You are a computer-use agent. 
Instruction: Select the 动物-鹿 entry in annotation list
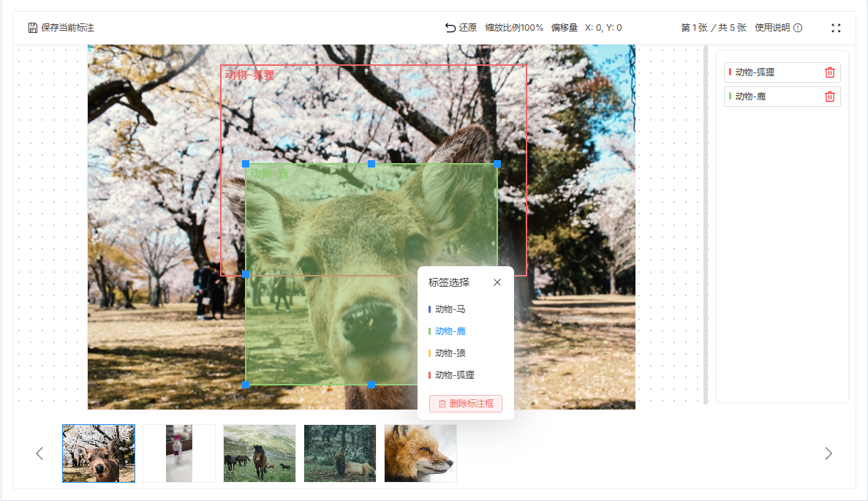click(x=782, y=97)
